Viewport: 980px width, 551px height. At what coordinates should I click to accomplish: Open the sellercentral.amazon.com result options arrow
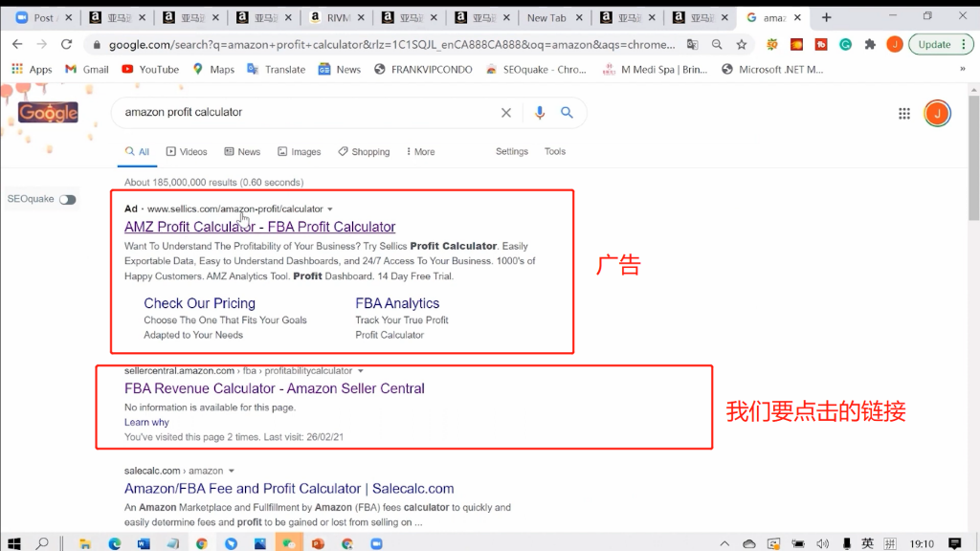coord(361,370)
